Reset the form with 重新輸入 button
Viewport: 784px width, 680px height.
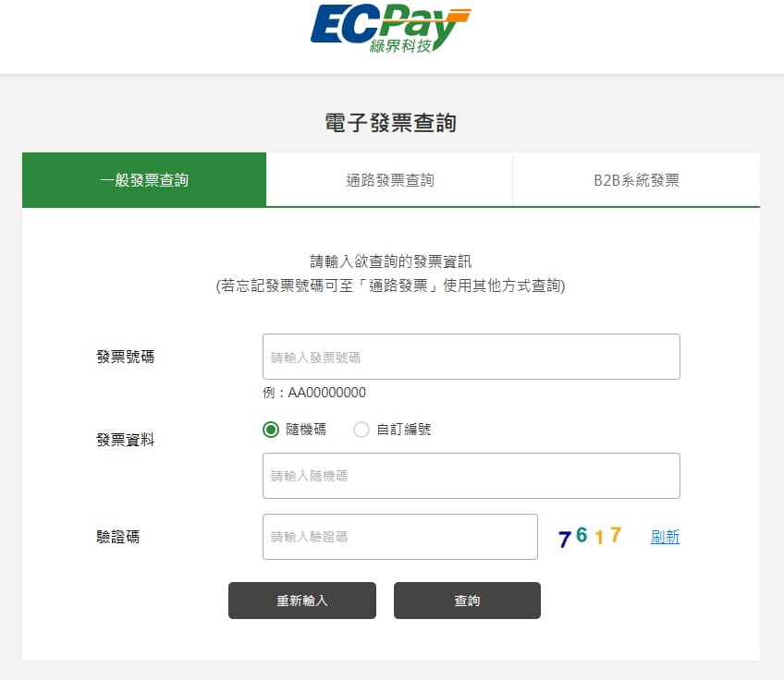click(x=302, y=601)
